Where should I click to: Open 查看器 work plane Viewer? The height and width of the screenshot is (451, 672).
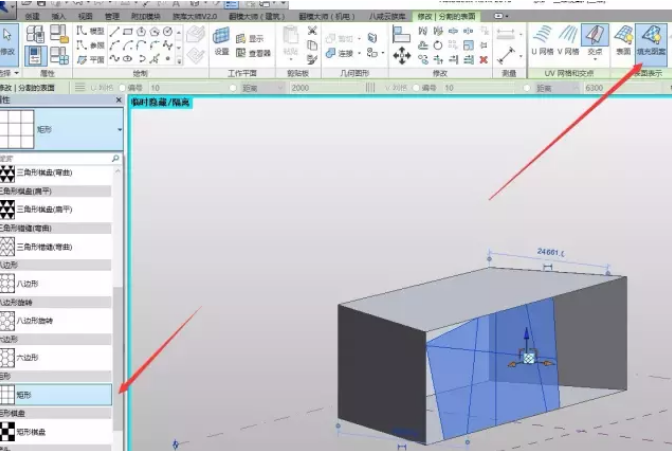pyautogui.click(x=253, y=53)
